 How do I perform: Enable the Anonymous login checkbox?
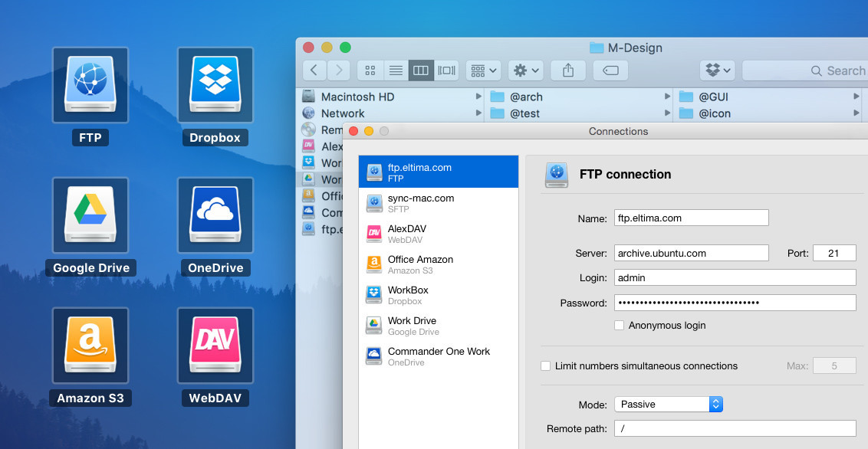[620, 325]
